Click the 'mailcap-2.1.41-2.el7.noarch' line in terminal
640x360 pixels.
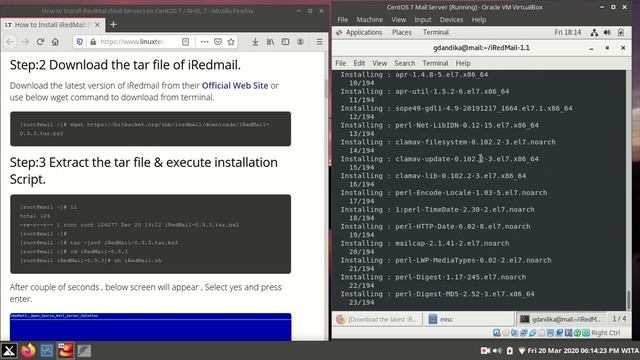[452, 243]
